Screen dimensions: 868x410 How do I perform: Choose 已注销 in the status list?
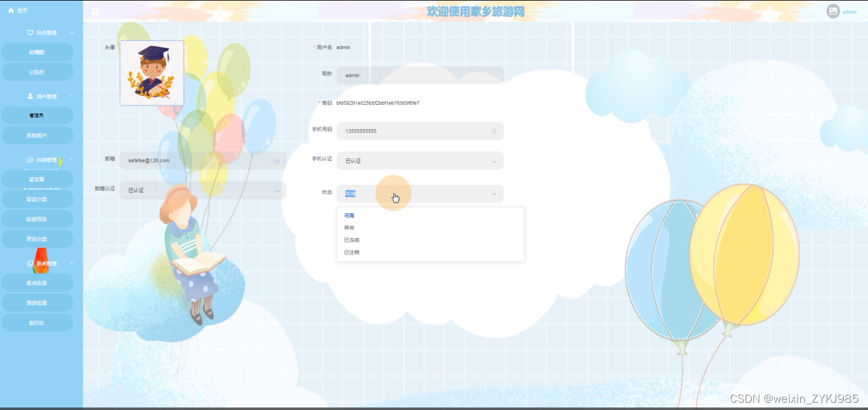(430, 252)
